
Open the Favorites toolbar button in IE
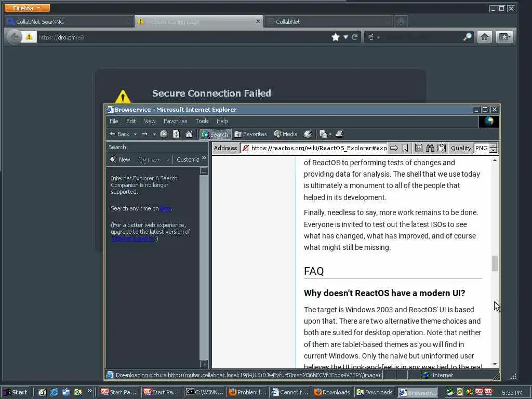click(251, 134)
